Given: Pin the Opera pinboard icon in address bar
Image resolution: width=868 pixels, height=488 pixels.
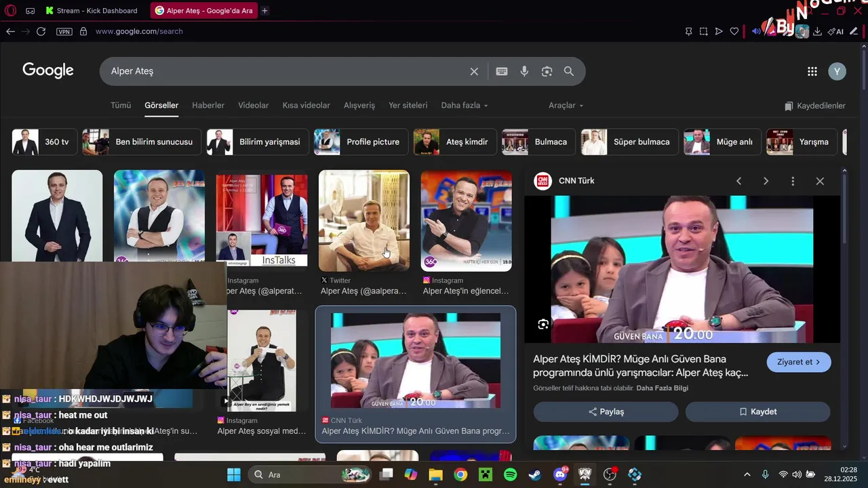Looking at the screenshot, I should pyautogui.click(x=688, y=31).
